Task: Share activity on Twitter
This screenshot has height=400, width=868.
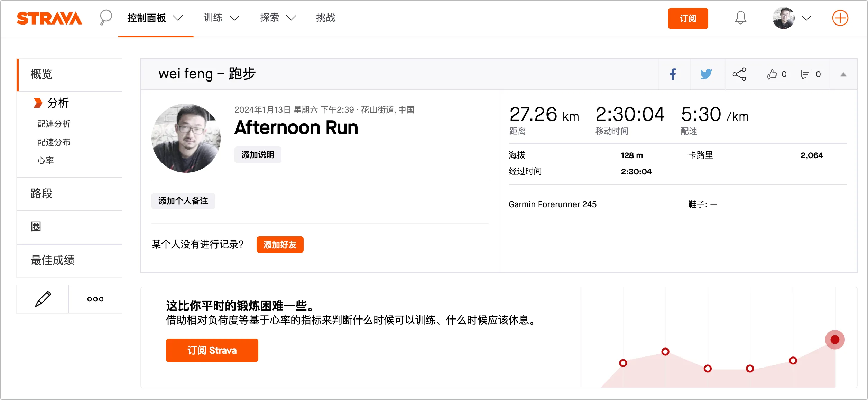Action: pyautogui.click(x=706, y=74)
